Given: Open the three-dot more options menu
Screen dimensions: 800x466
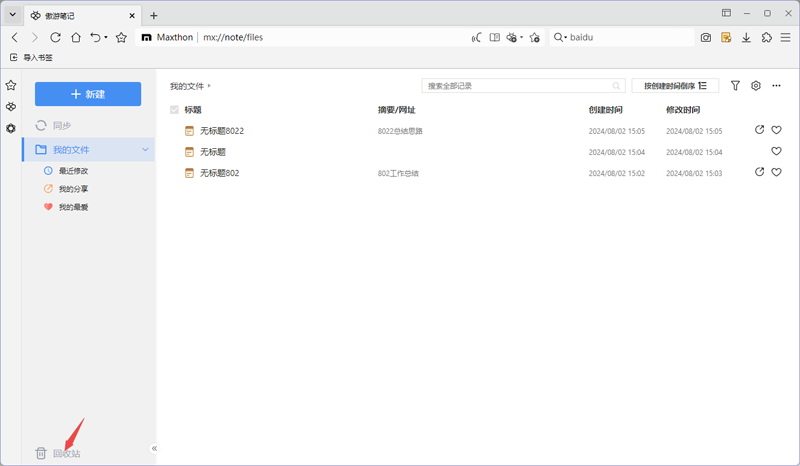Looking at the screenshot, I should (776, 86).
